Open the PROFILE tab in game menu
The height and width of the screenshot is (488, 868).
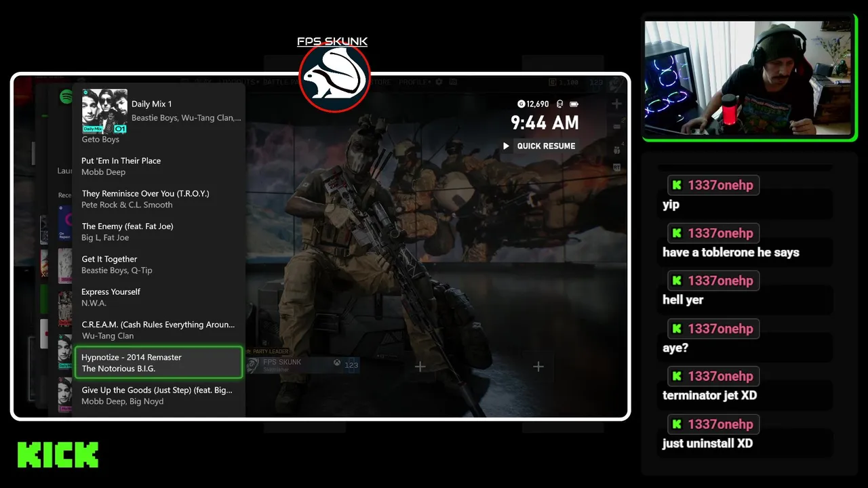(414, 82)
